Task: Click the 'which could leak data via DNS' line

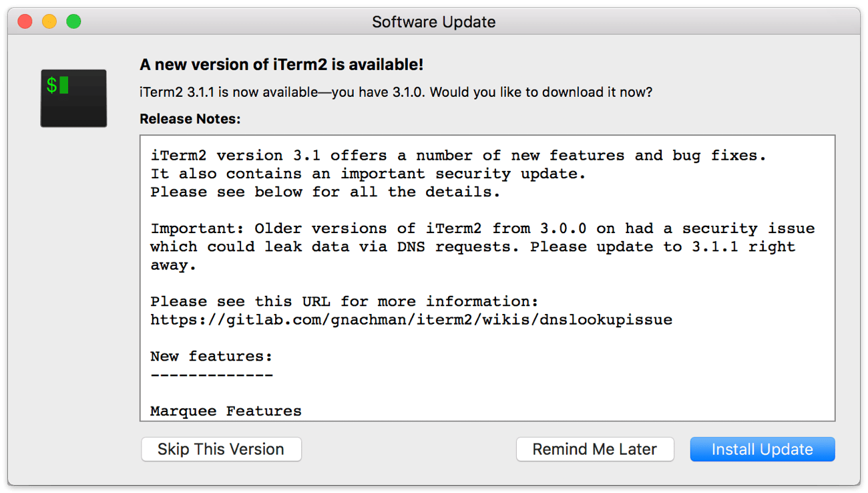Action: tap(473, 247)
